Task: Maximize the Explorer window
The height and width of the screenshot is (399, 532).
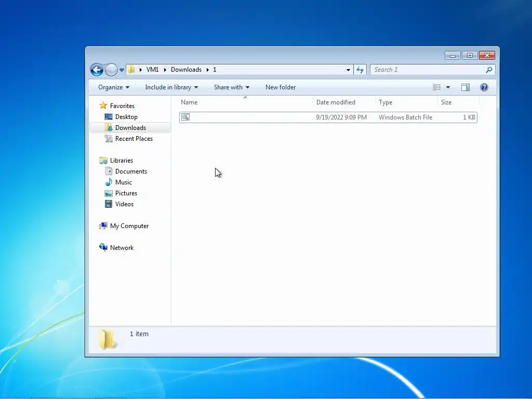Action: coord(470,55)
